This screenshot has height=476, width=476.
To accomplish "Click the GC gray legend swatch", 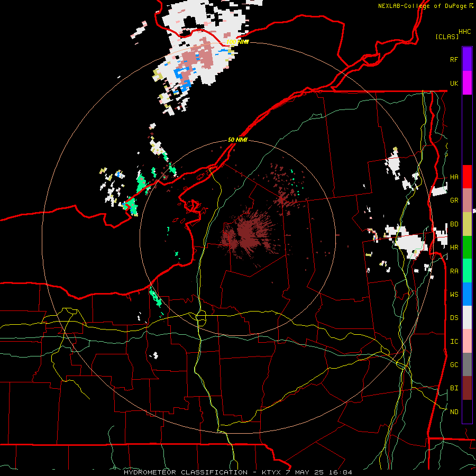I will pos(467,364).
